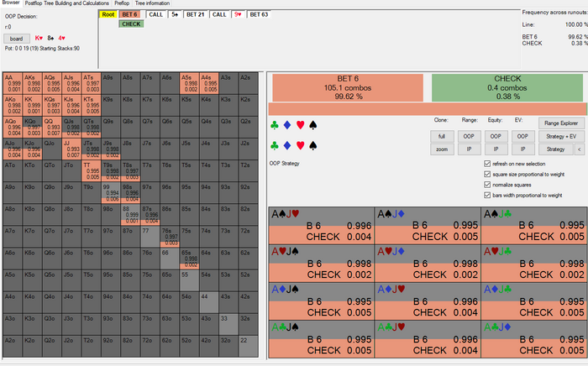Open the Range Explorer
The width and height of the screenshot is (588, 366).
[x=562, y=123]
